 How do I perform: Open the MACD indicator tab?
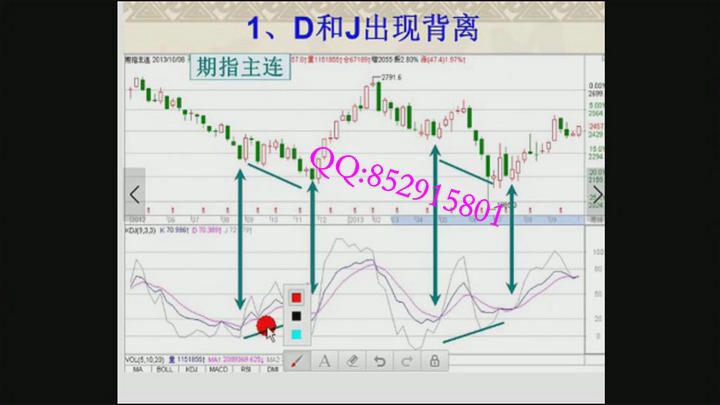[x=217, y=369]
